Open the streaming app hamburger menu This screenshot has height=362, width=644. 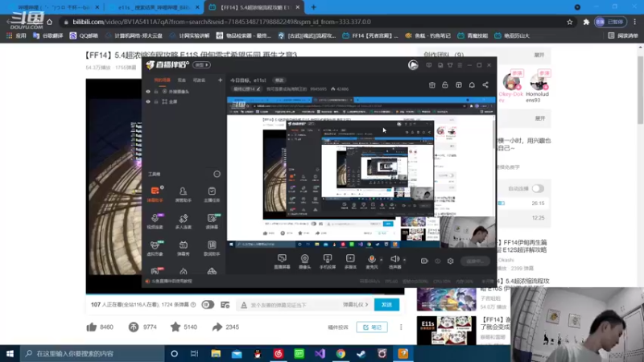tap(460, 65)
